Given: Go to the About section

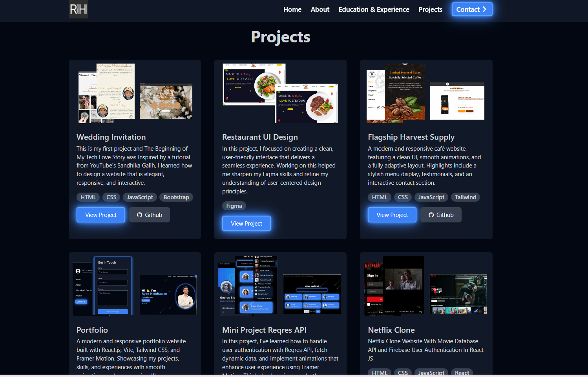Looking at the screenshot, I should click(x=320, y=9).
